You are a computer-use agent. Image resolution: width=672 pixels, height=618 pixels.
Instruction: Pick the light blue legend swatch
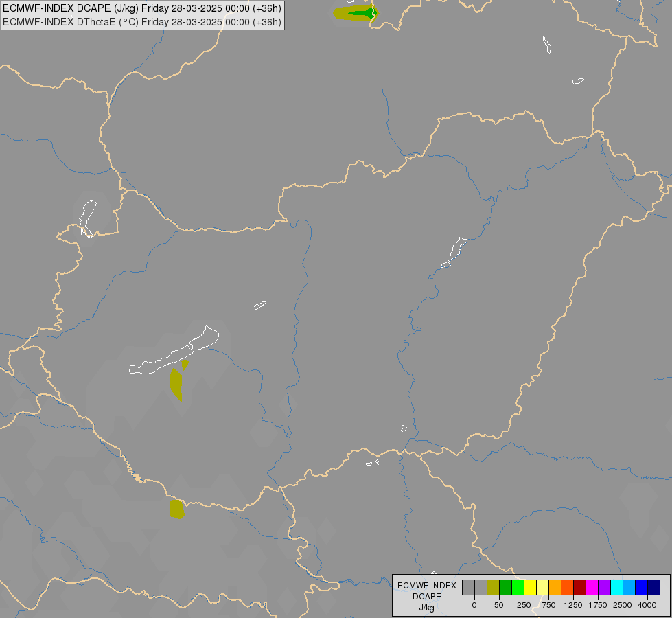[x=629, y=588]
